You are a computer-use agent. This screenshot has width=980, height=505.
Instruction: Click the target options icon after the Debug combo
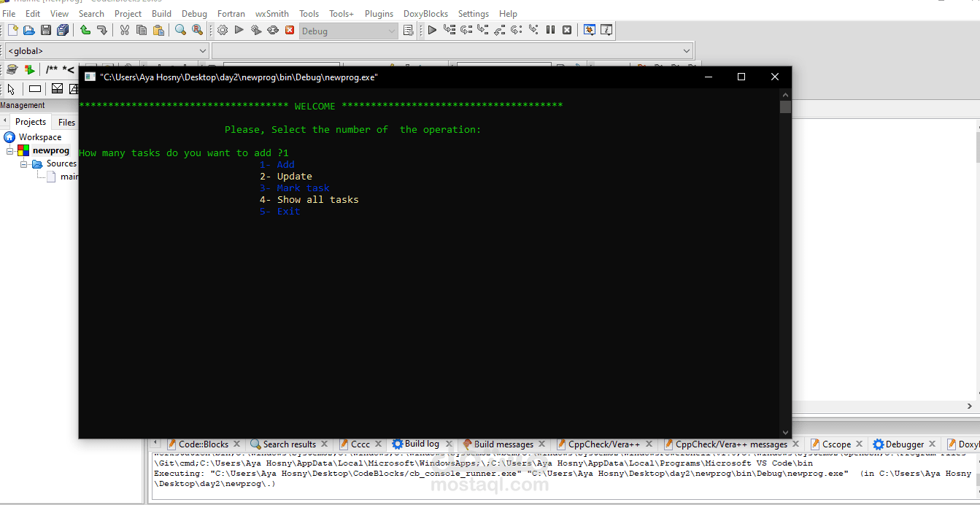tap(409, 30)
